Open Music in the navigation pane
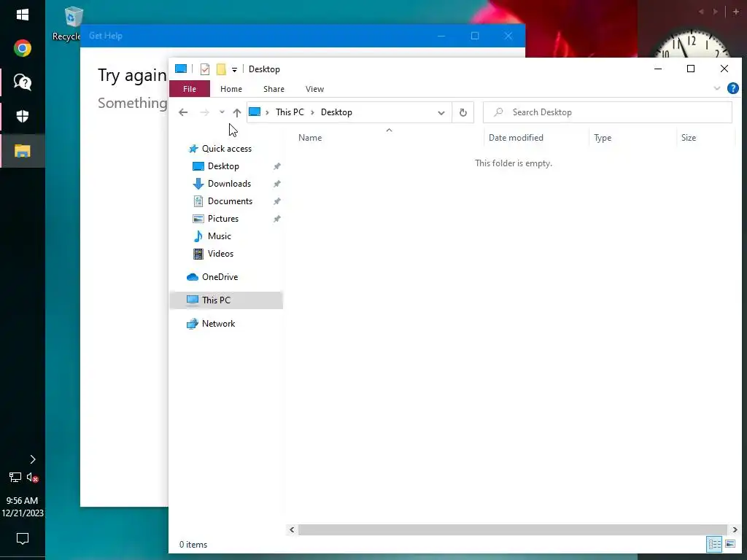The width and height of the screenshot is (747, 560). [x=219, y=236]
